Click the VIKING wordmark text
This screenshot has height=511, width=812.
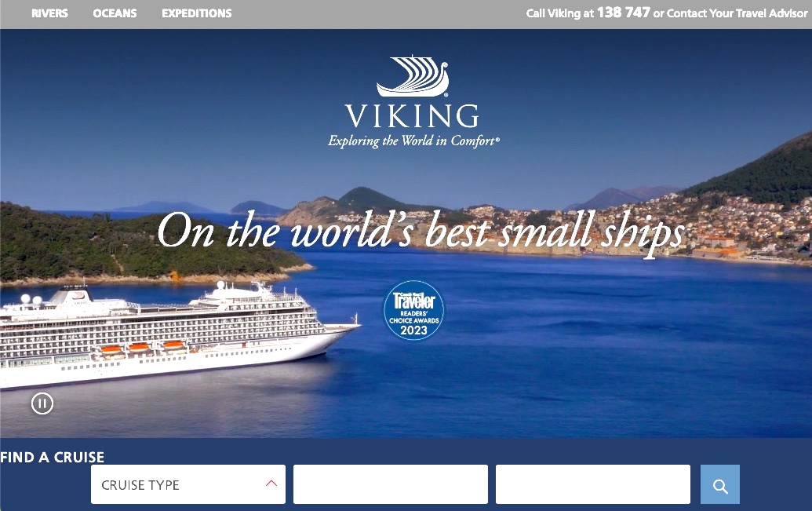[x=412, y=115]
